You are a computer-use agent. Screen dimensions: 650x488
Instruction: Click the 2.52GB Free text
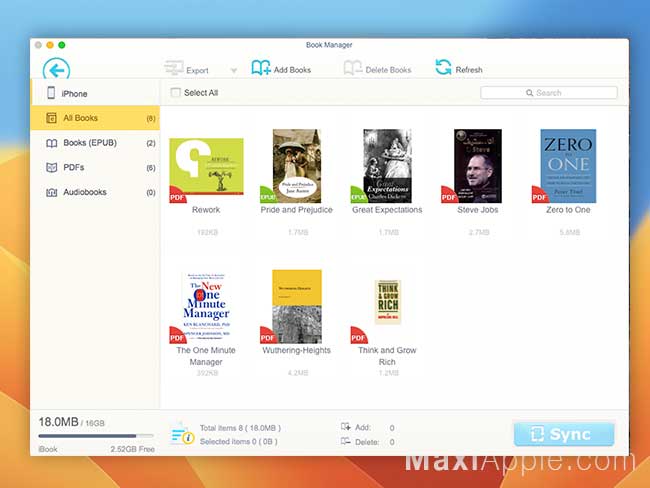tap(132, 449)
